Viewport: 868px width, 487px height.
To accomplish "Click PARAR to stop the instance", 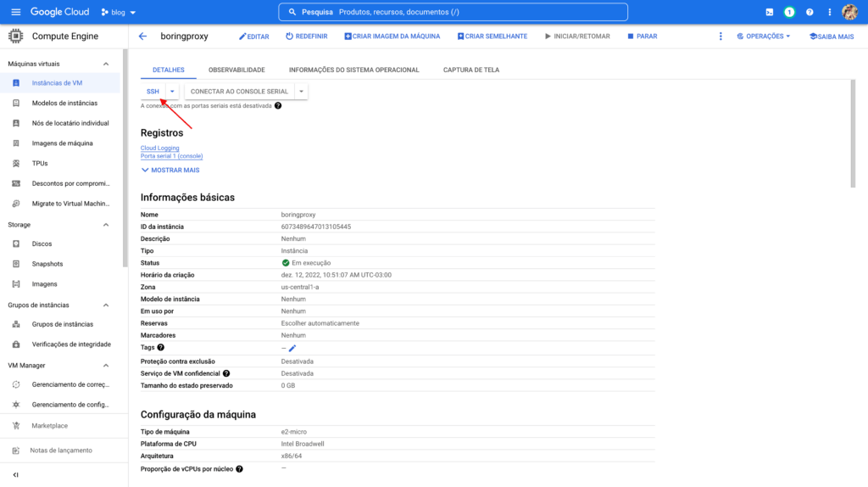I will [x=643, y=36].
